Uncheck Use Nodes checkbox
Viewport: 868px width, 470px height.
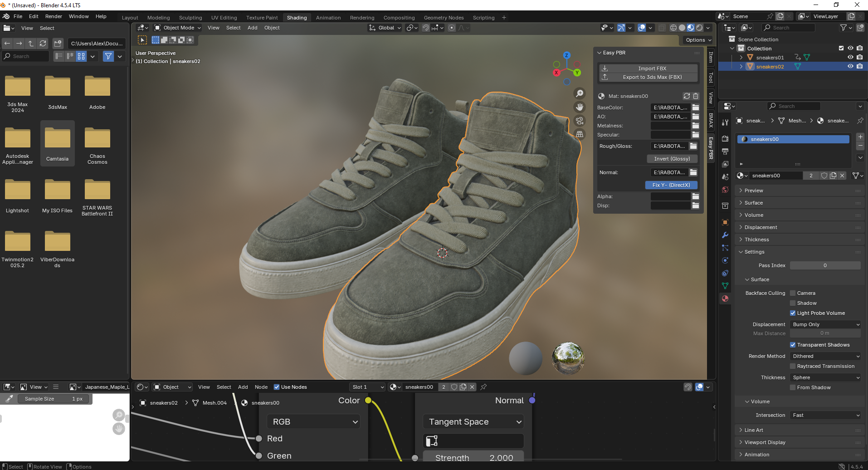pos(277,387)
